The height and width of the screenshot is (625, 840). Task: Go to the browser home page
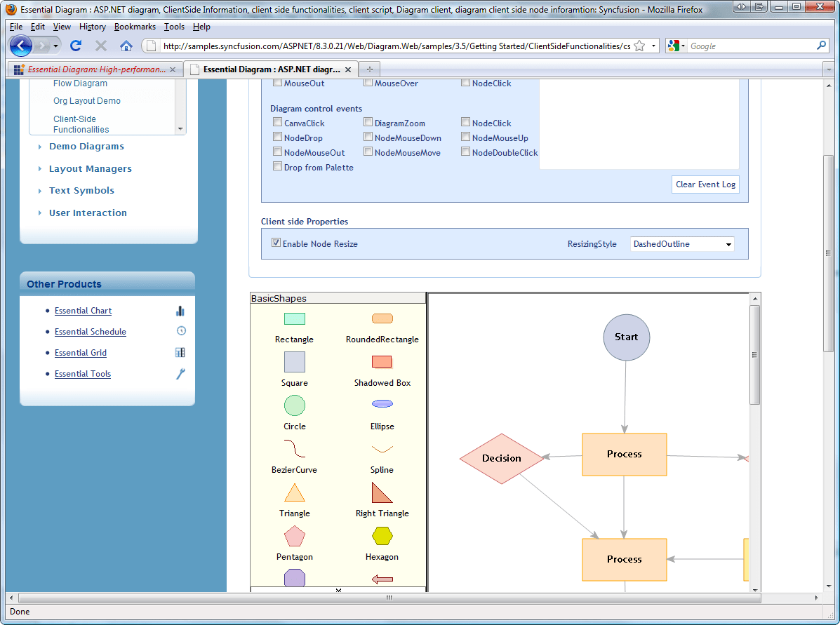126,46
